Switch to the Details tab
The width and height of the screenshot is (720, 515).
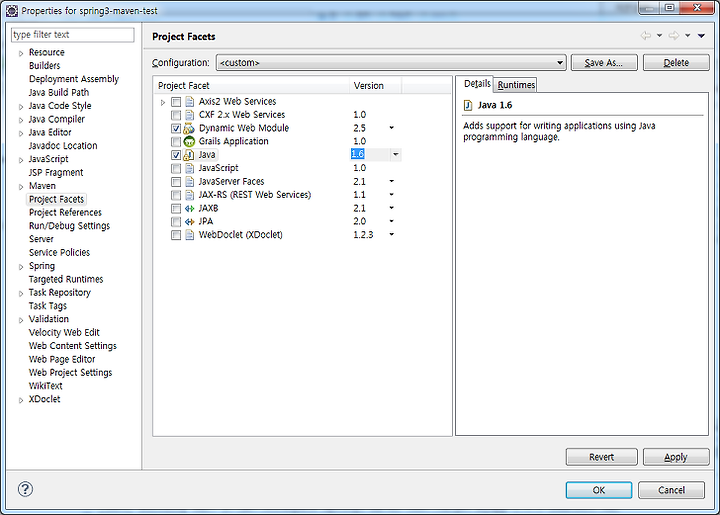tap(477, 84)
